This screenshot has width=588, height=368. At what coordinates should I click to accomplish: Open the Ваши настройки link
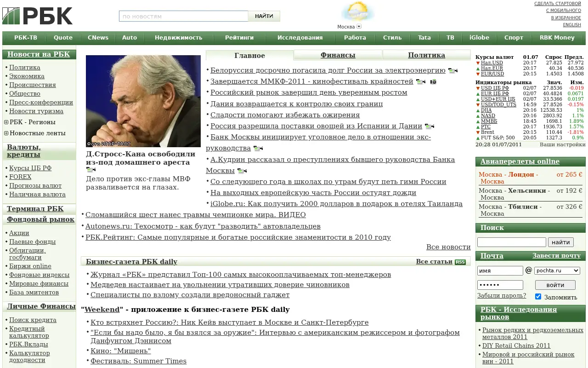click(x=563, y=144)
